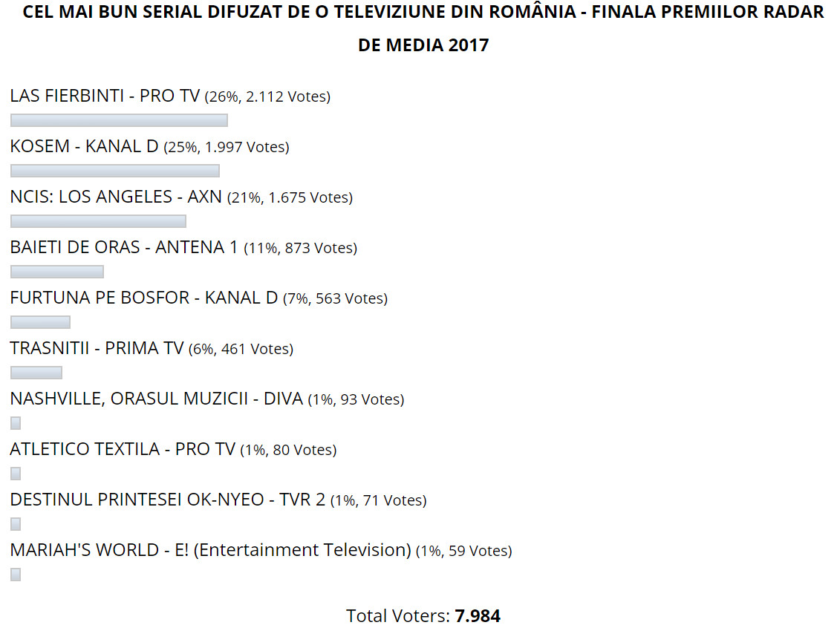The image size is (840, 628).
Task: Click the MARIAH'S WORLD - E! option label
Action: tap(210, 550)
